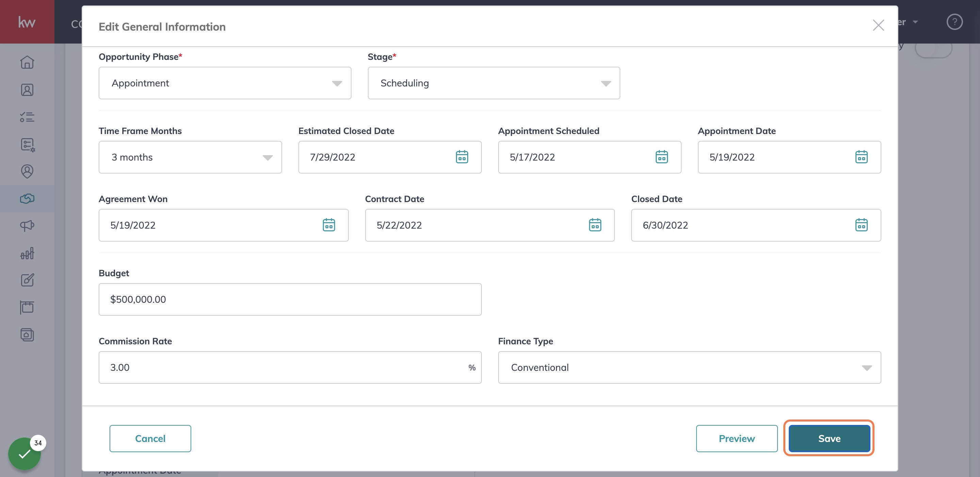The height and width of the screenshot is (477, 980).
Task: Open calendar picker for Appointment Date
Action: 861,157
